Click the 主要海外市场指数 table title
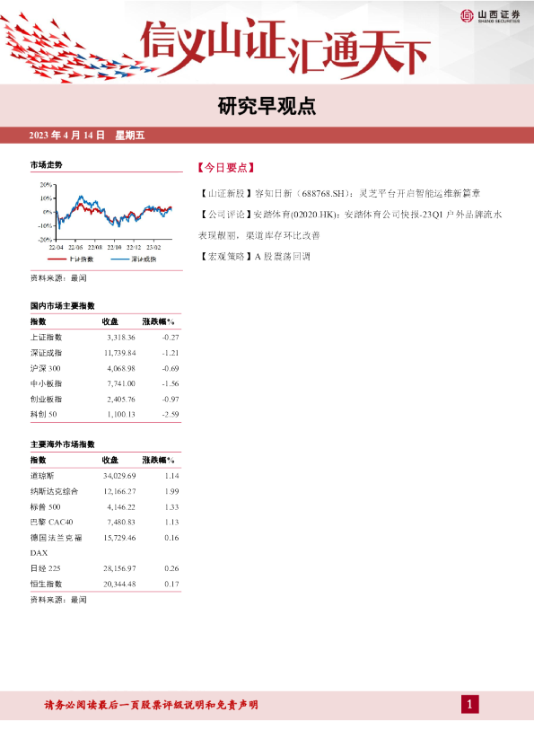534x756 pixels. pos(63,444)
